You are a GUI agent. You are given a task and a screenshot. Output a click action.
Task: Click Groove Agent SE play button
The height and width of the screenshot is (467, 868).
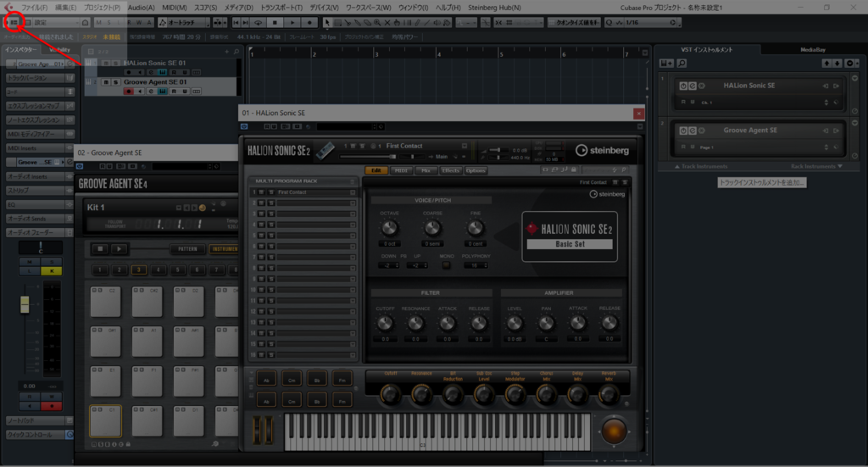coord(119,249)
